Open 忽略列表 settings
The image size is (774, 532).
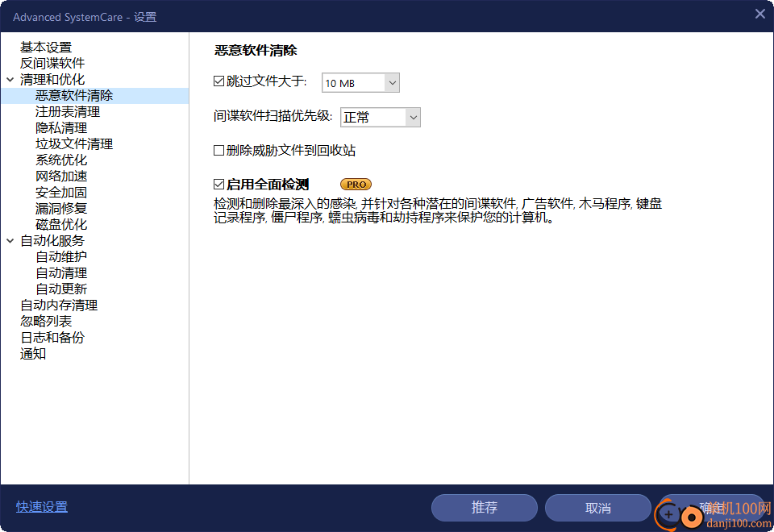coord(46,322)
